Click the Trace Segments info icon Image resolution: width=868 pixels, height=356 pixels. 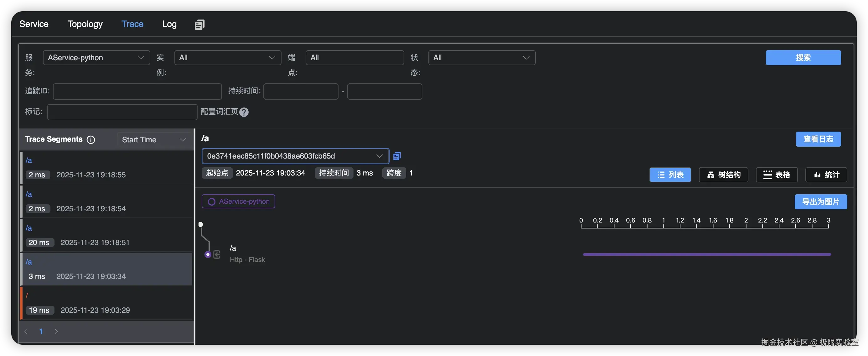point(90,139)
